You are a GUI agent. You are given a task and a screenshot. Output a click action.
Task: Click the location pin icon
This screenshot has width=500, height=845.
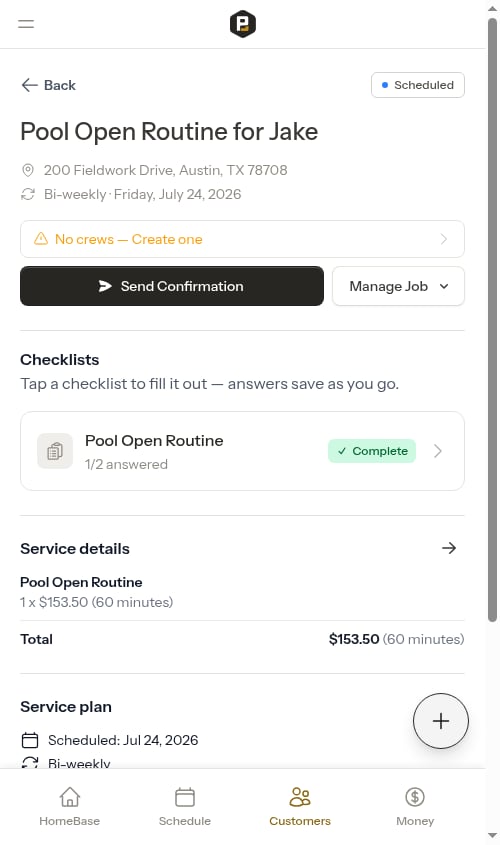pos(28,170)
